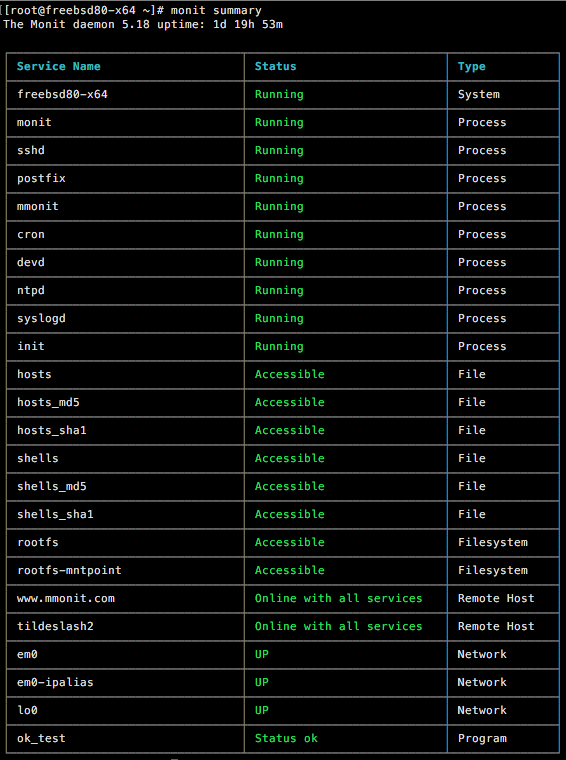Click the syslogd service entry

point(41,318)
